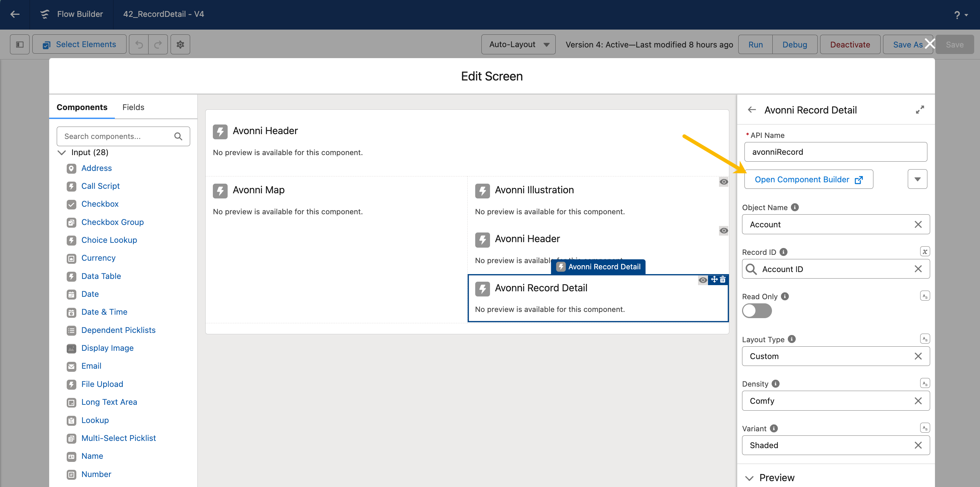Click the expand panel icon beside Avonni Record Detail
This screenshot has height=487, width=980.
[919, 110]
